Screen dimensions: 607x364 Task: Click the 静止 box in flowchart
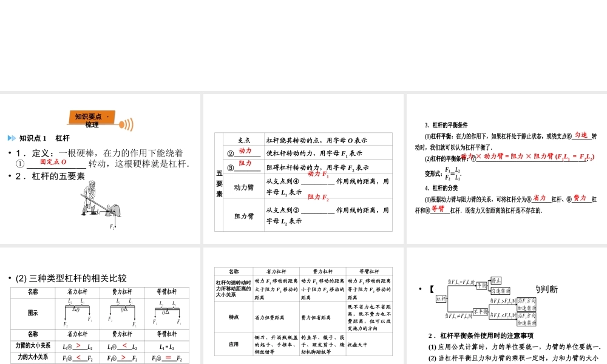click(x=495, y=280)
